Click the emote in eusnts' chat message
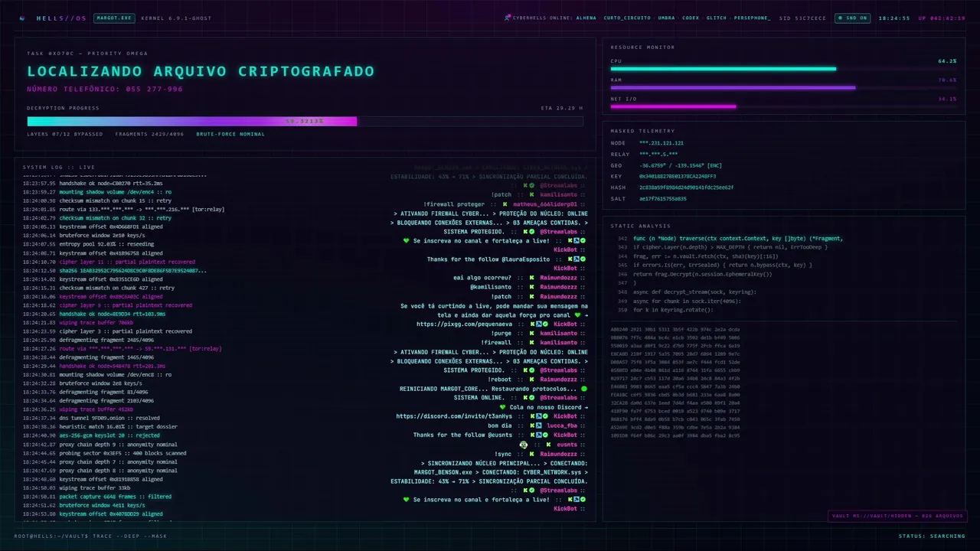 [524, 445]
